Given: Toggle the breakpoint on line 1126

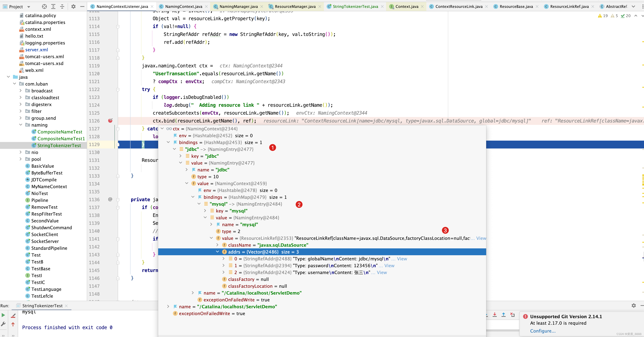Looking at the screenshot, I should 110,121.
